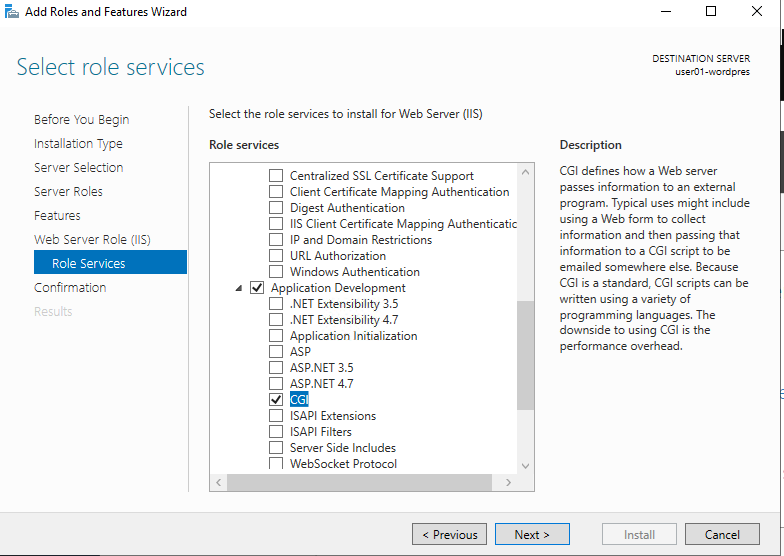Check WebSocket Protocol checkbox
Screen dimensions: 784x556
[x=276, y=464]
